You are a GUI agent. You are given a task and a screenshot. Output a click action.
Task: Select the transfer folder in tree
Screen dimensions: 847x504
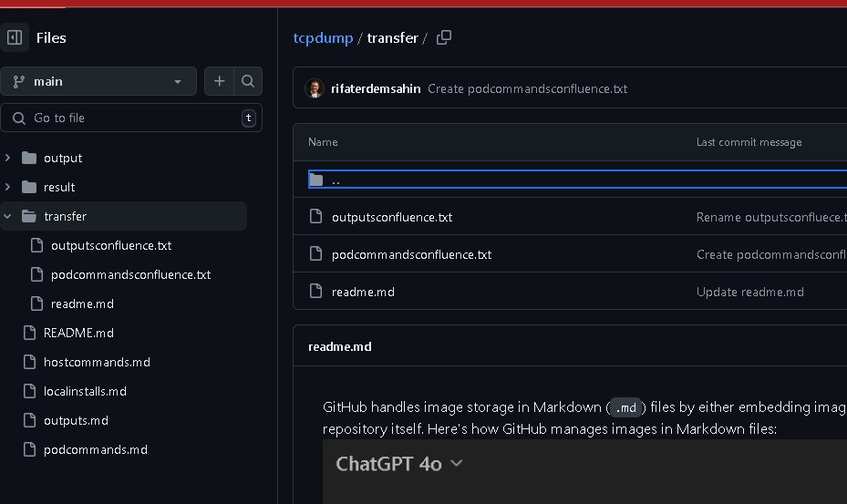point(65,216)
